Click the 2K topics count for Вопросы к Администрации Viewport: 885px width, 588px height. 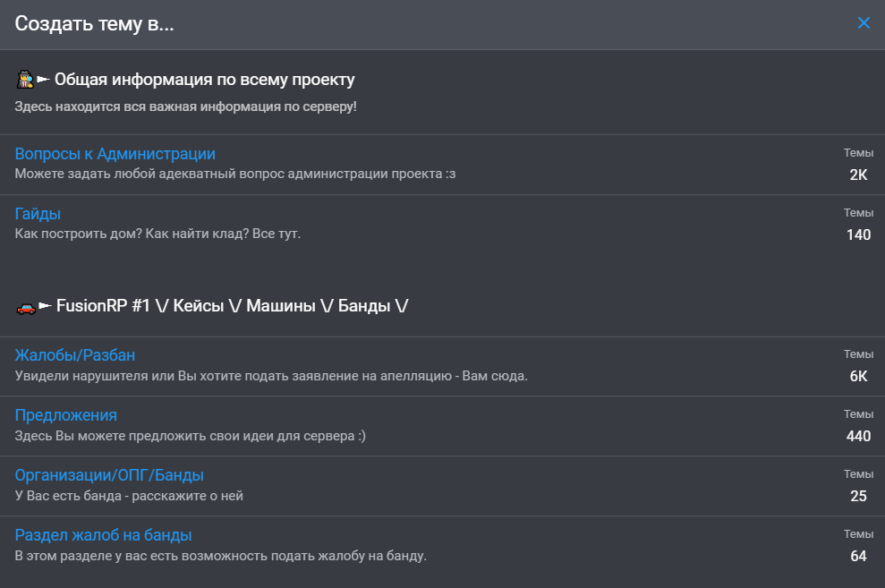coord(858,175)
